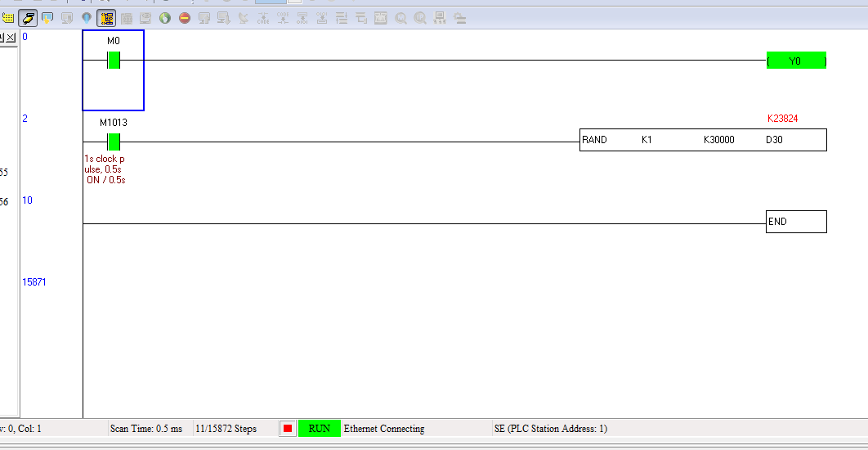This screenshot has width=868, height=450.
Task: Click the monitor icon with yellow arrow
Action: (x=47, y=18)
